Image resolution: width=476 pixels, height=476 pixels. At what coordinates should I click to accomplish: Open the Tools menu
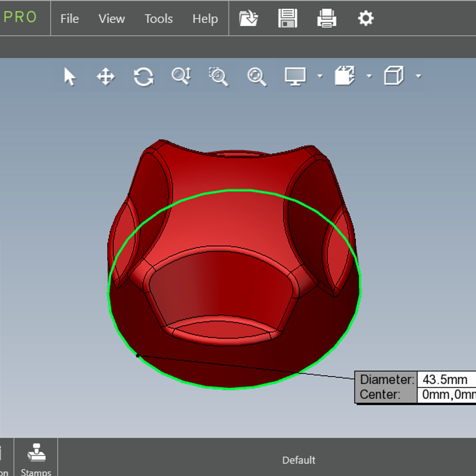pyautogui.click(x=158, y=19)
